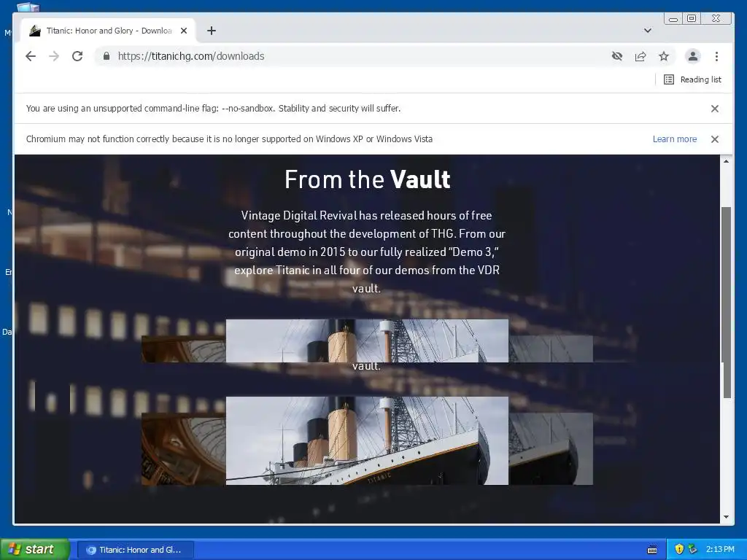Click the From the Vault heading

[368, 179]
